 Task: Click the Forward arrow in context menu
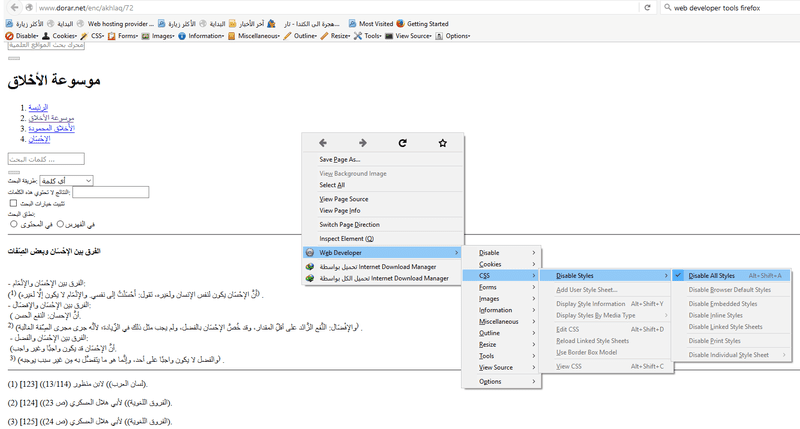362,143
